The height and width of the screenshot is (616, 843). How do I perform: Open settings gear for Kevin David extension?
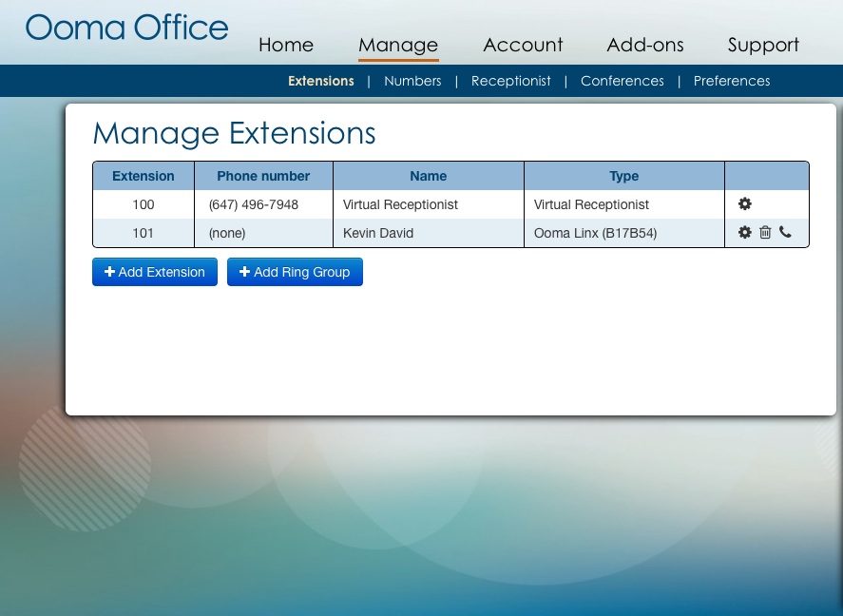pyautogui.click(x=744, y=232)
